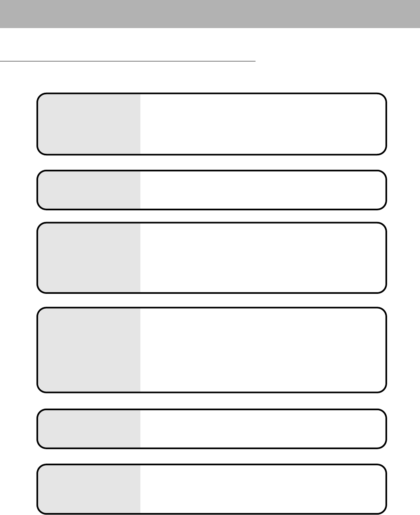This screenshot has height=515, width=420.
Task: Click inside the second box's white content area
Action: point(263,190)
